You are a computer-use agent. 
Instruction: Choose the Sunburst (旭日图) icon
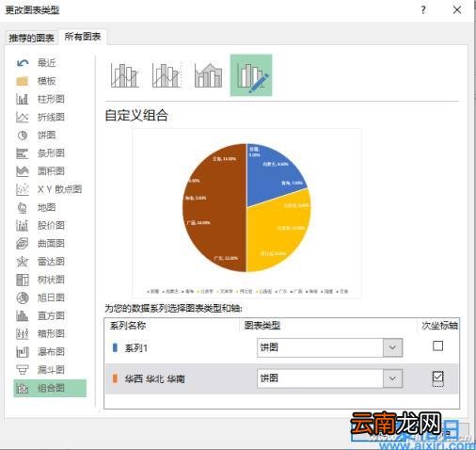pos(23,297)
